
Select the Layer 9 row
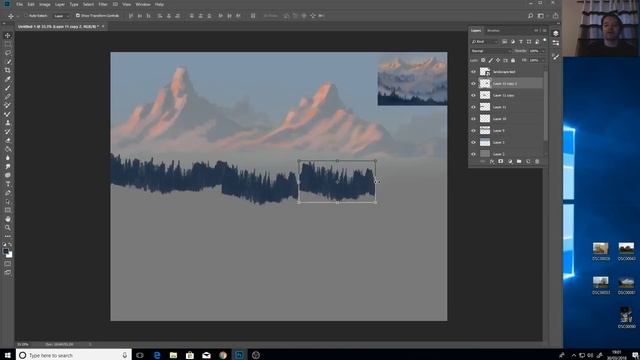[x=507, y=131]
